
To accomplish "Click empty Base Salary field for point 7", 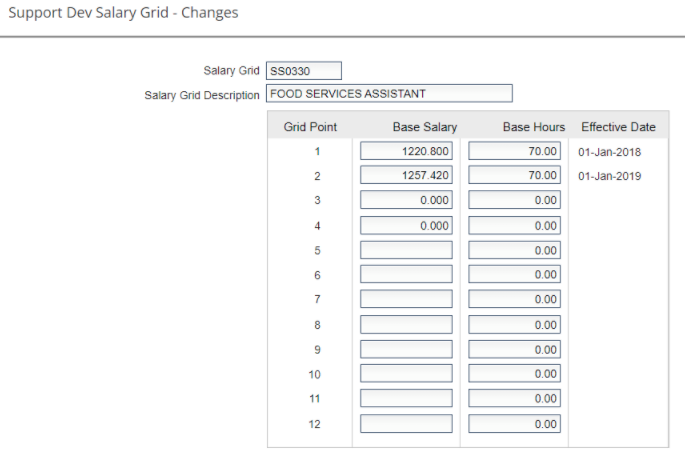I will click(406, 300).
